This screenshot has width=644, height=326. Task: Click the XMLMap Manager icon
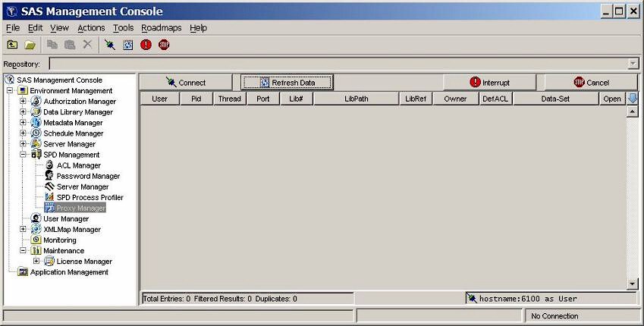tap(36, 229)
